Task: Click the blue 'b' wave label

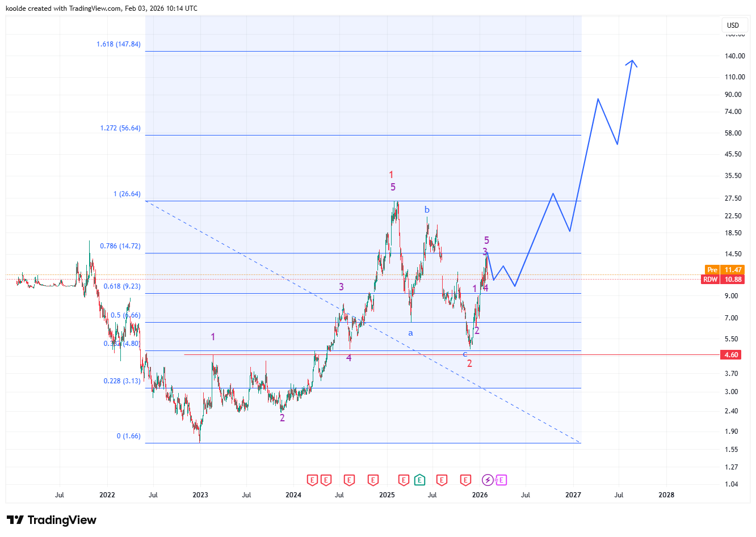Action: (427, 210)
